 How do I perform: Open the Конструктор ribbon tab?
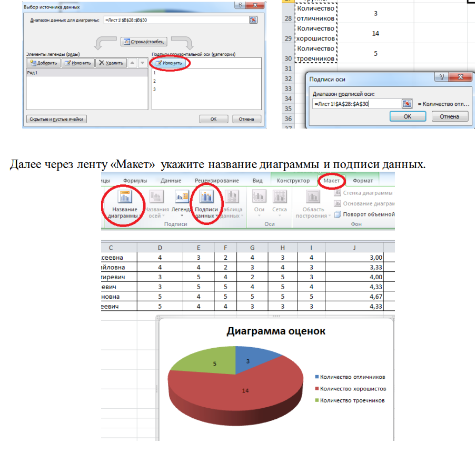293,181
